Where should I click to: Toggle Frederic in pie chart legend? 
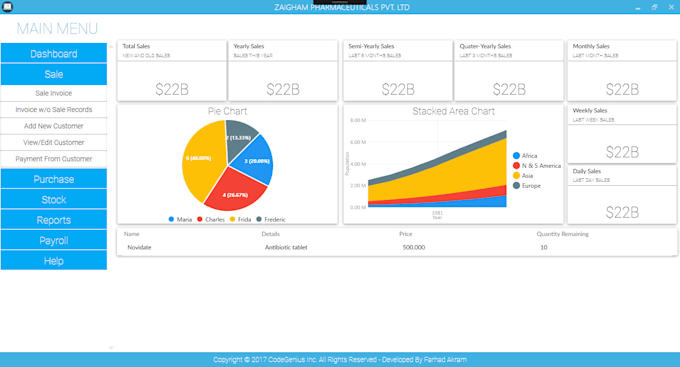[271, 220]
